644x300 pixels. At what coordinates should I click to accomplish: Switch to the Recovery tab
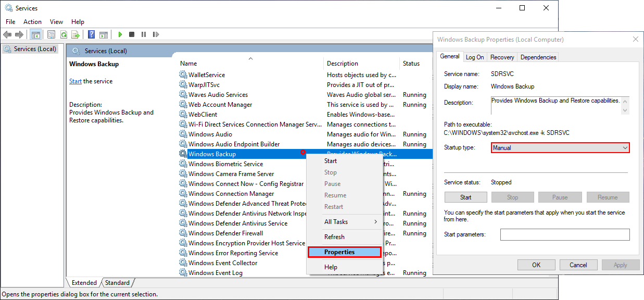(x=502, y=57)
